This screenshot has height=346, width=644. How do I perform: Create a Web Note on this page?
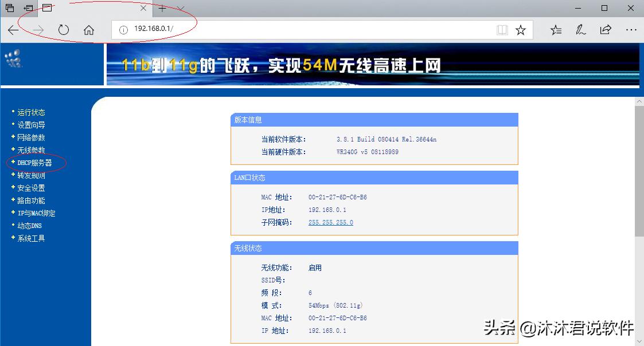(580, 29)
